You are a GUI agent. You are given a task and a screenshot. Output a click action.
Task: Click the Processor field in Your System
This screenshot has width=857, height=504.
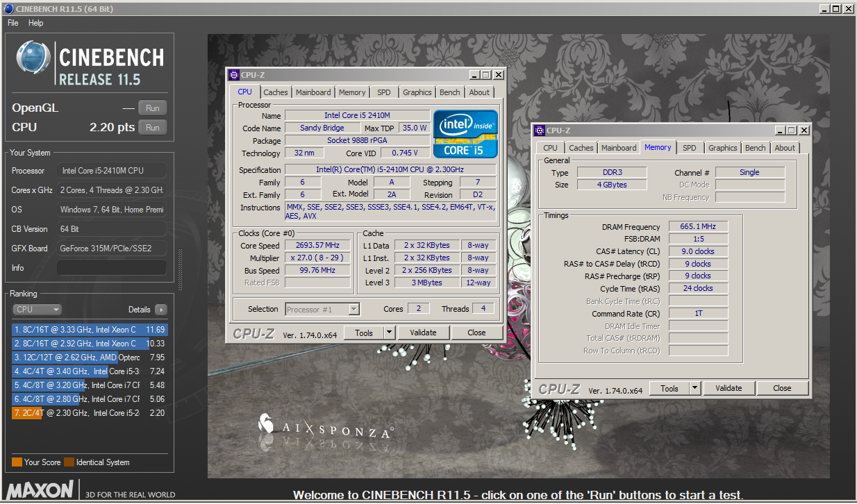tap(111, 171)
